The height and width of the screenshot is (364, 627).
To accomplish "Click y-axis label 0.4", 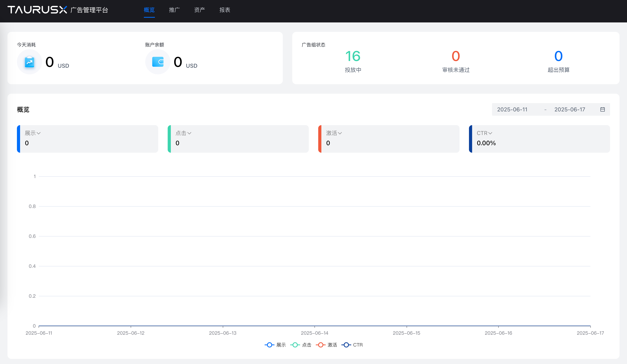I will (x=32, y=266).
